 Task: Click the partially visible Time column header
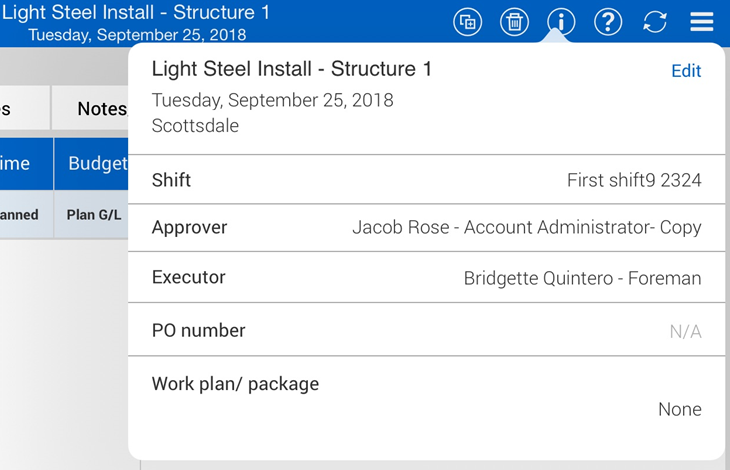(22, 164)
